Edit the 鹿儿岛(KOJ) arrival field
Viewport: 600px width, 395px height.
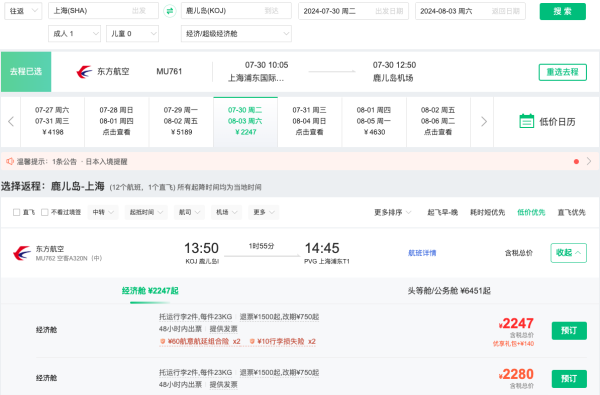point(236,11)
